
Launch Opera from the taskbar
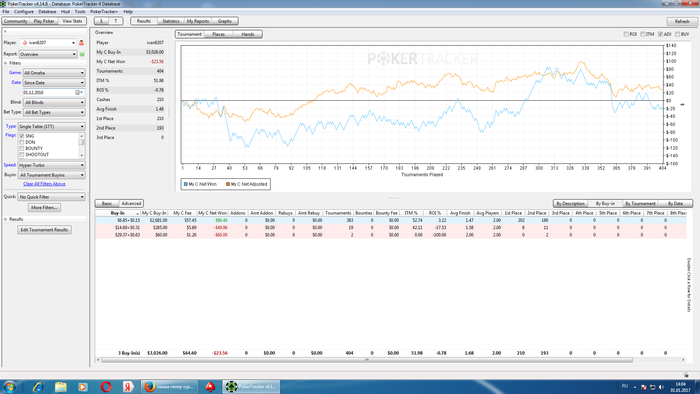click(x=106, y=386)
